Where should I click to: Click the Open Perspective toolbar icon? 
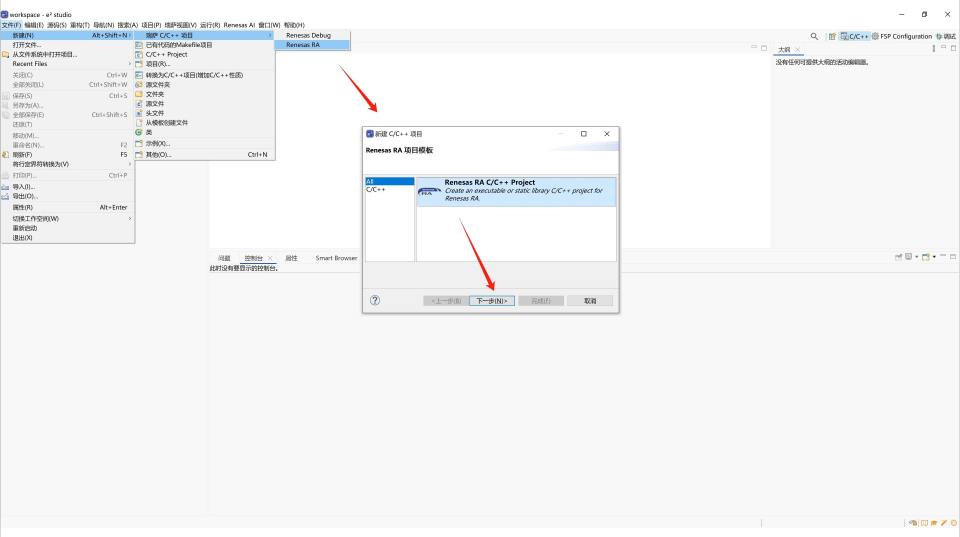coord(832,36)
